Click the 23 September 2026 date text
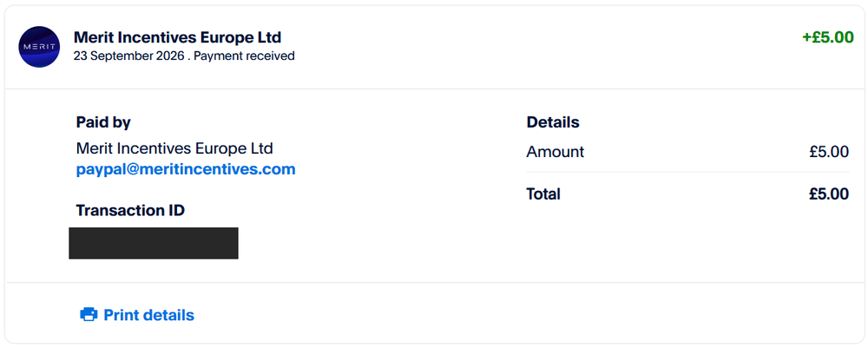 (129, 56)
